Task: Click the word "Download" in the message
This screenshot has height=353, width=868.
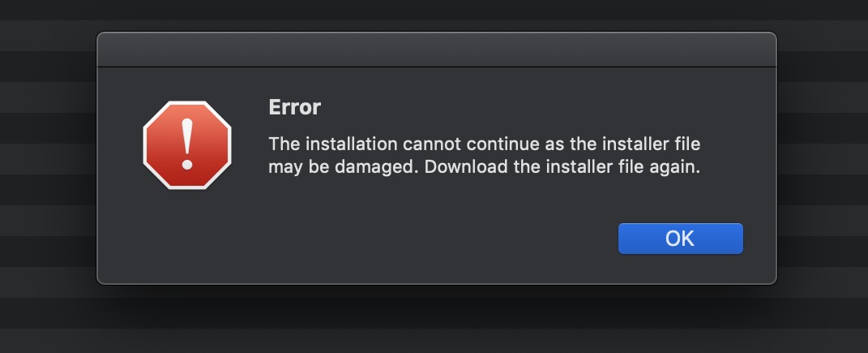Action: click(x=461, y=169)
